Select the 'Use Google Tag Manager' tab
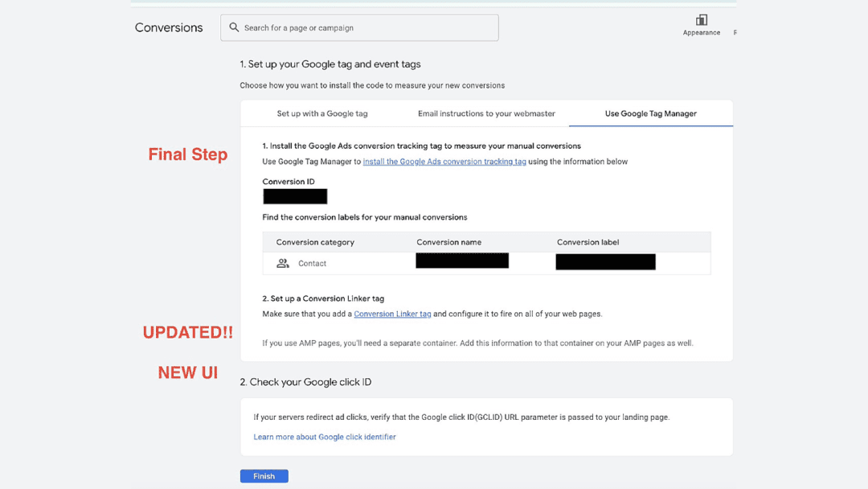 649,113
